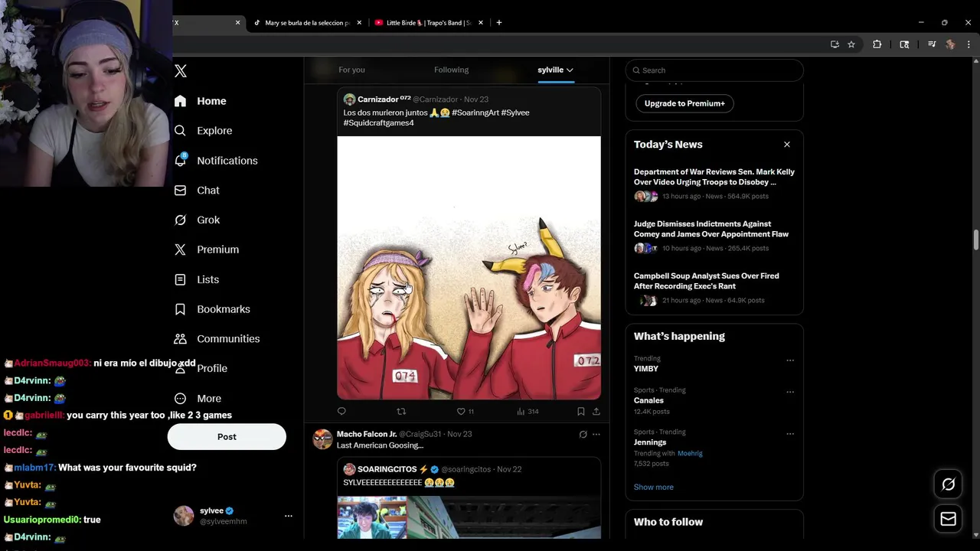
Task: Click the Grok icon on Macho Falcon's post
Action: click(x=583, y=435)
